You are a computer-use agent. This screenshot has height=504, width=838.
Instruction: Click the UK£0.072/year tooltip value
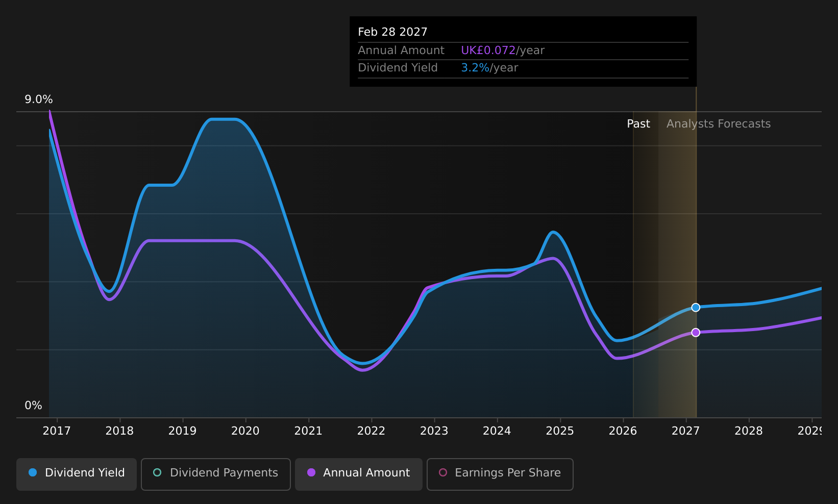[x=503, y=51]
